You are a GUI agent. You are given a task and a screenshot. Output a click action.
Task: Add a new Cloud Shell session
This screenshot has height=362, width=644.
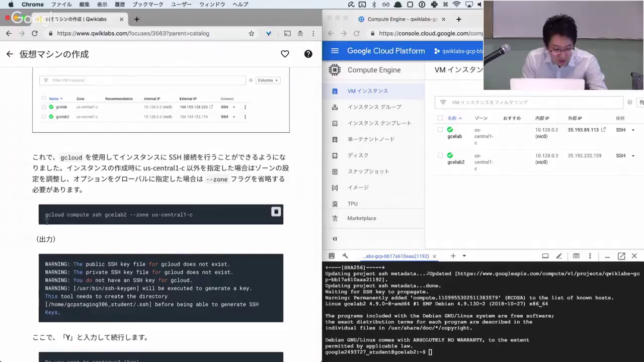coord(453,256)
